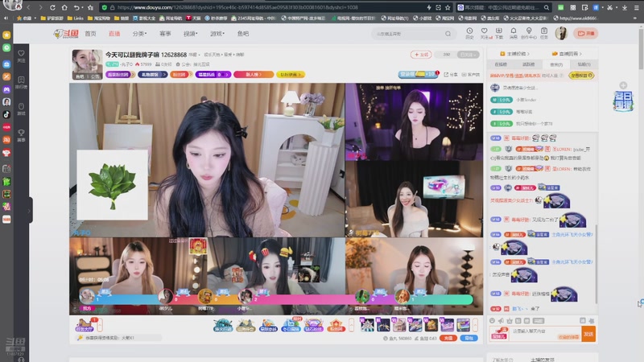Open the 鱼吧 nav item

point(243,34)
